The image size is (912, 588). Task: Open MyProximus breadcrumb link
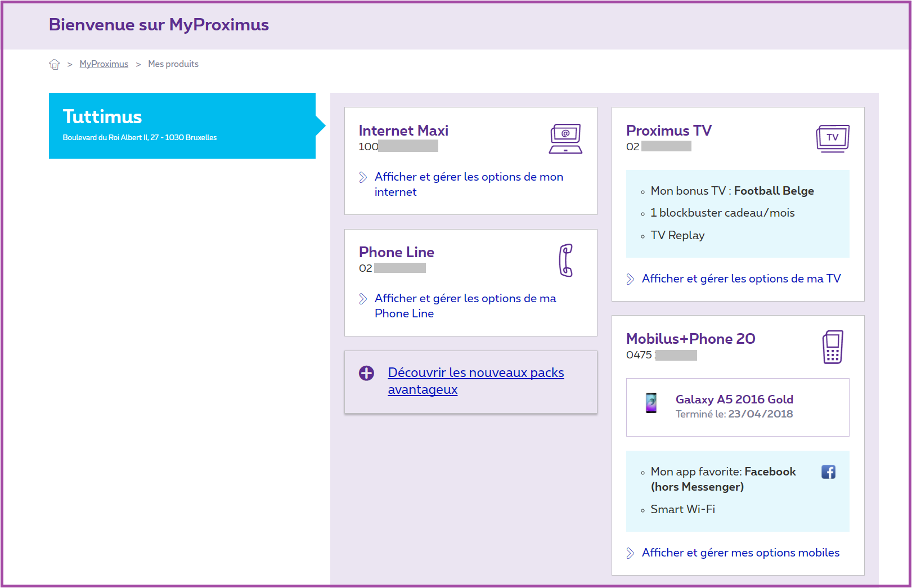(x=104, y=64)
